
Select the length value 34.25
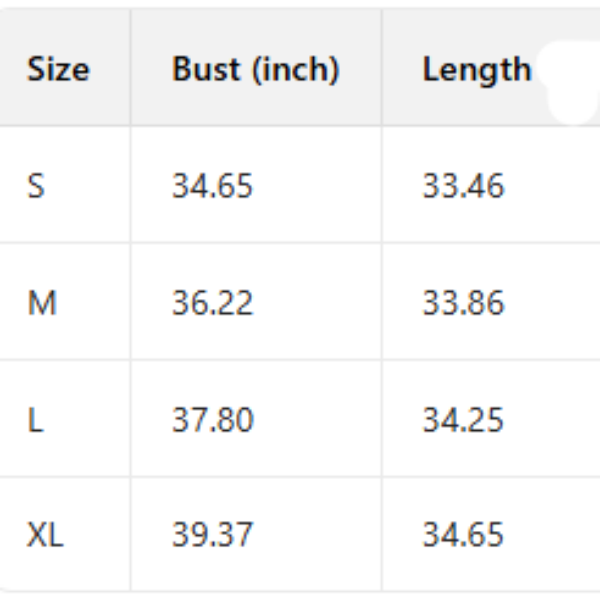[463, 420]
